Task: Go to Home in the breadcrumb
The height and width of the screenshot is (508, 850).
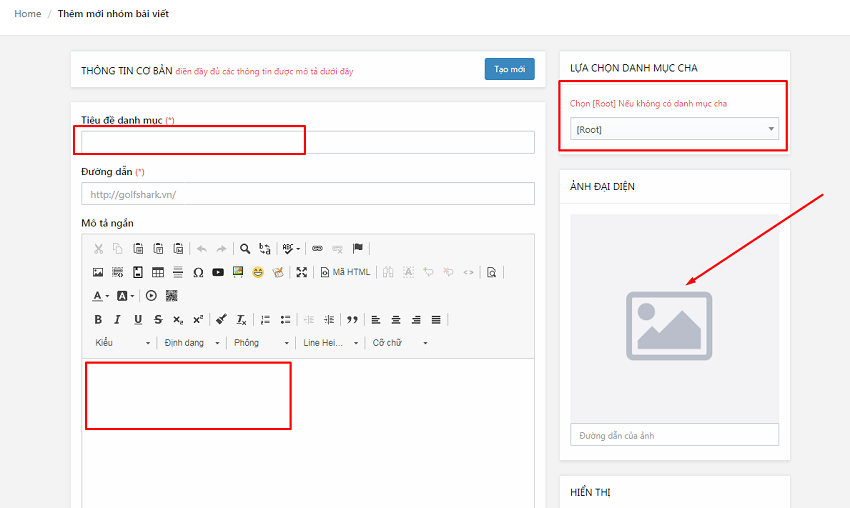Action: point(28,14)
